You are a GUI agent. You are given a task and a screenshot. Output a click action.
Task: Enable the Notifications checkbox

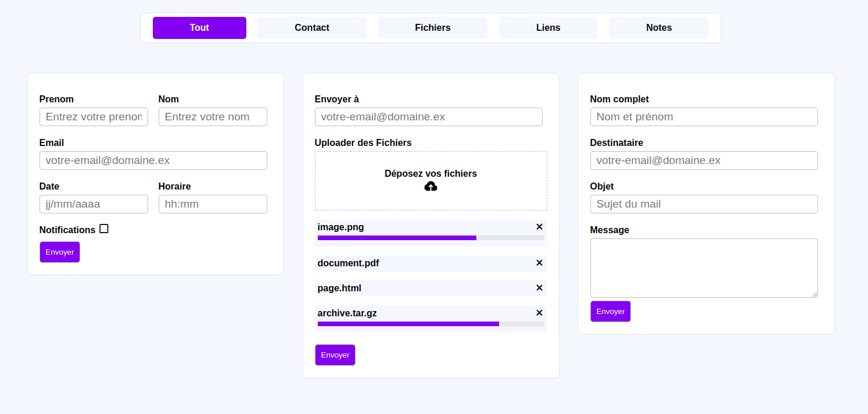tap(104, 229)
